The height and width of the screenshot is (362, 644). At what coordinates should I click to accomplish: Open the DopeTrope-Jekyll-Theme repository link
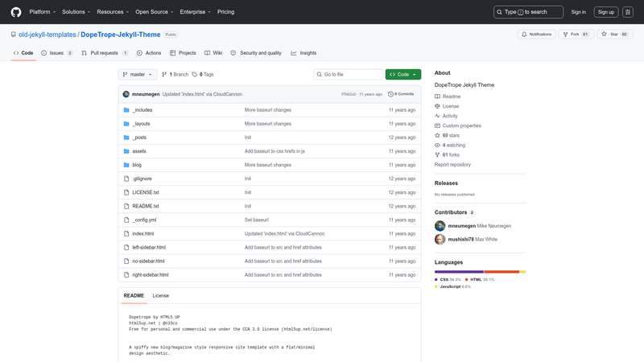pos(120,35)
